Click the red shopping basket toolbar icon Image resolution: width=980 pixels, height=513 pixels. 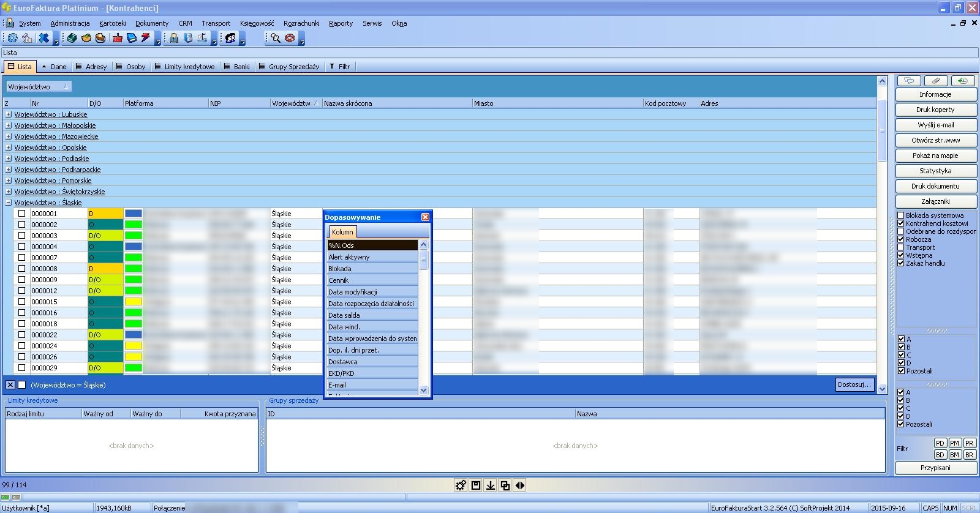[118, 38]
